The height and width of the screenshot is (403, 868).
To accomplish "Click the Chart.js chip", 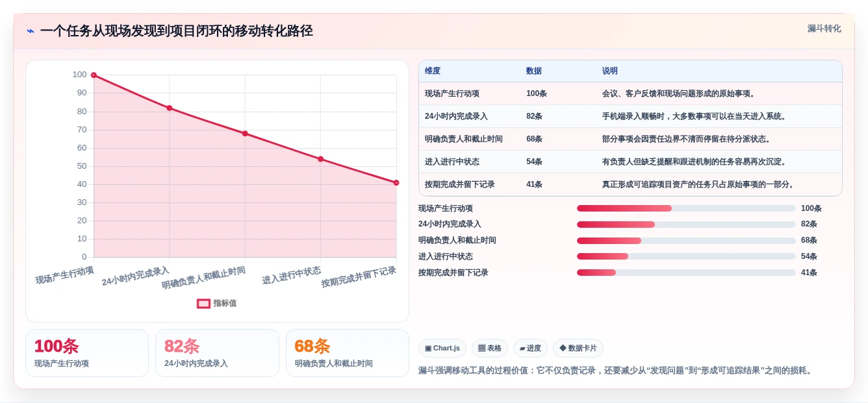I will click(442, 348).
